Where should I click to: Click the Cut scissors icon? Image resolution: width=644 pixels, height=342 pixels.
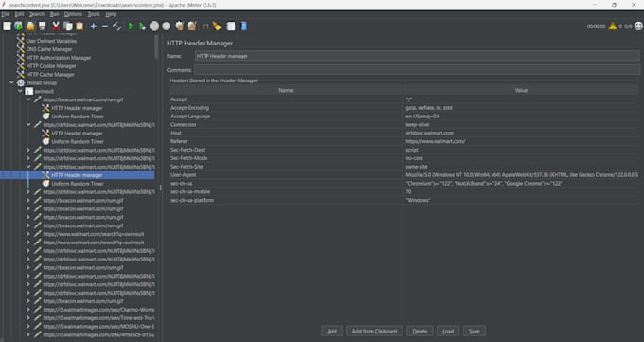tap(56, 27)
